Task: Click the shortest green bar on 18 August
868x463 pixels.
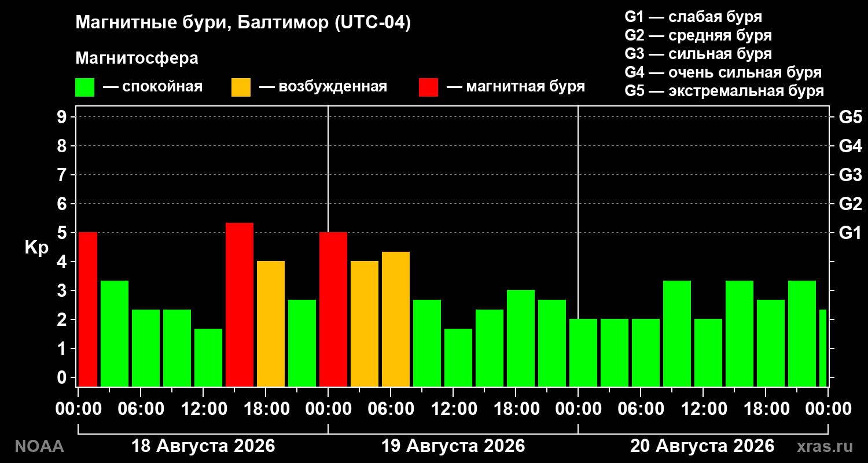Action: tap(208, 358)
